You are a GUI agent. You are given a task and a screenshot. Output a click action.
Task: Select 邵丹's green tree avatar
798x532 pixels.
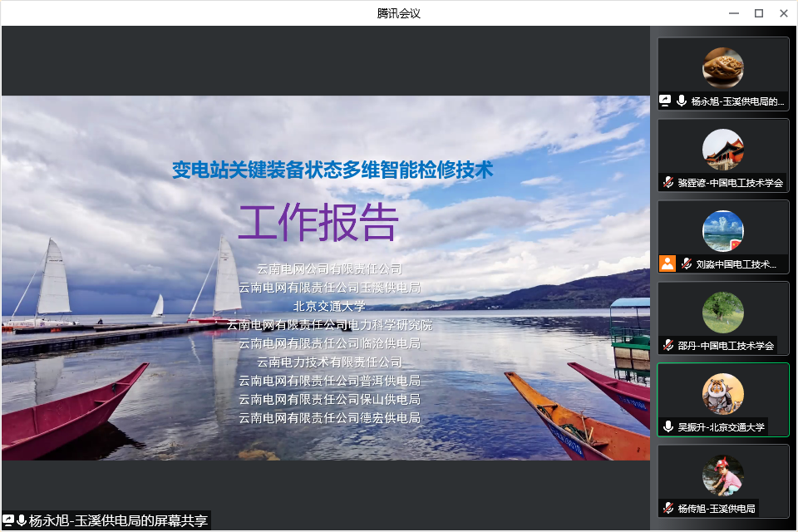(722, 312)
